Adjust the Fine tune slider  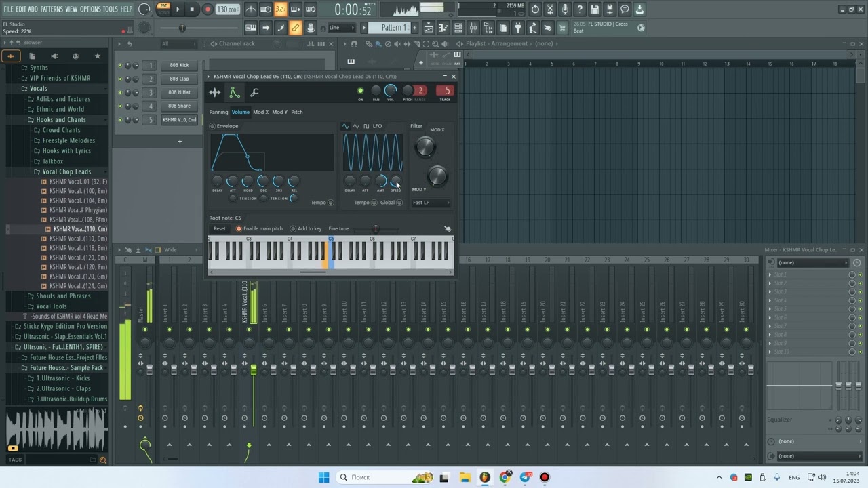(375, 229)
